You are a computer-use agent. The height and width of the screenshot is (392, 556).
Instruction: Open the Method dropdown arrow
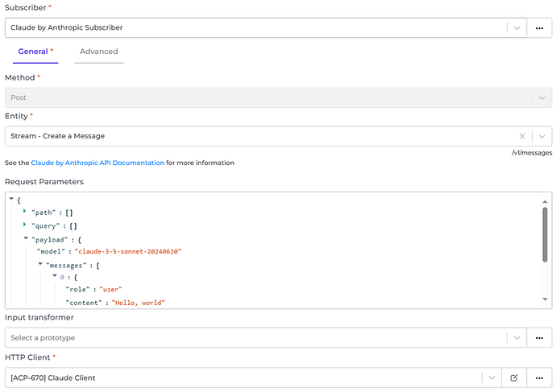click(541, 97)
